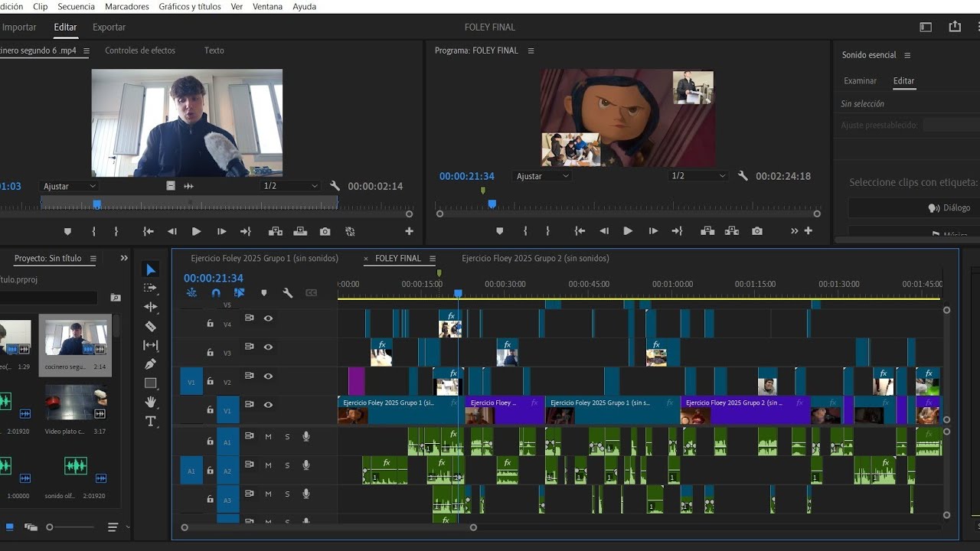Open timeline display settings wrench
The image size is (980, 551).
(x=288, y=292)
